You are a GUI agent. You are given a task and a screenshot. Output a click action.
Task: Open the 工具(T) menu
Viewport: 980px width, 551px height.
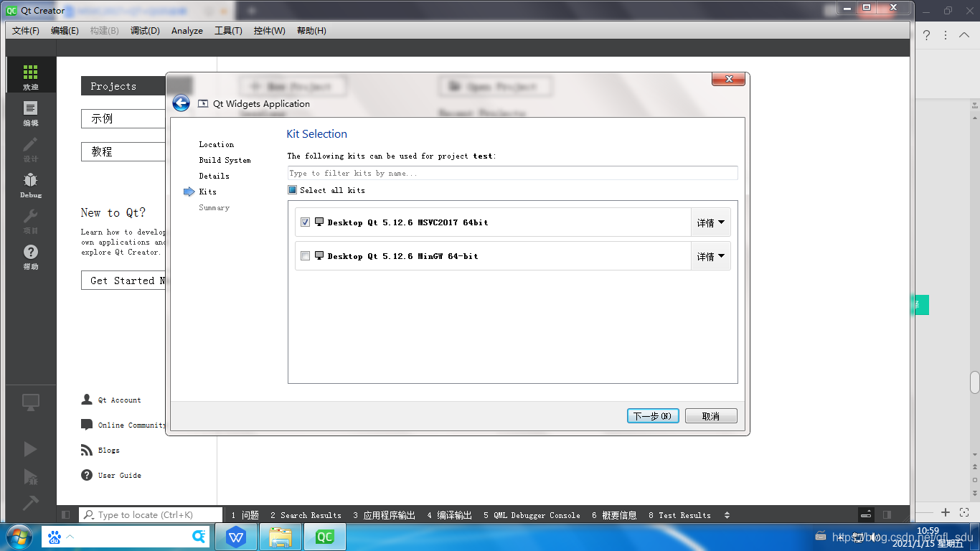click(x=228, y=31)
